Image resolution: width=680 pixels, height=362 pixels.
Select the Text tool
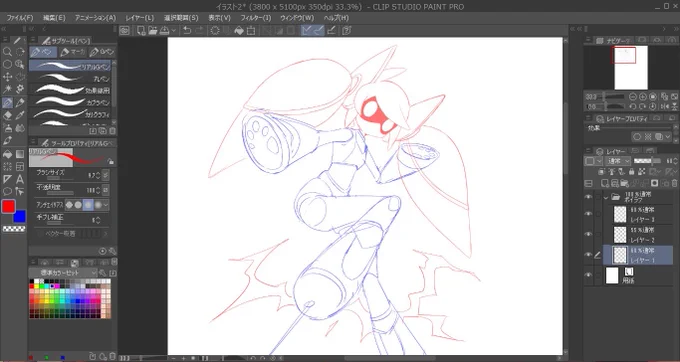point(20,179)
